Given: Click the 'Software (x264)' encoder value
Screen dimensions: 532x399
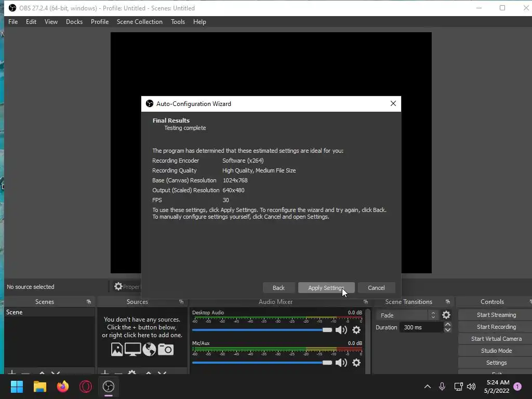Looking at the screenshot, I should tap(243, 161).
